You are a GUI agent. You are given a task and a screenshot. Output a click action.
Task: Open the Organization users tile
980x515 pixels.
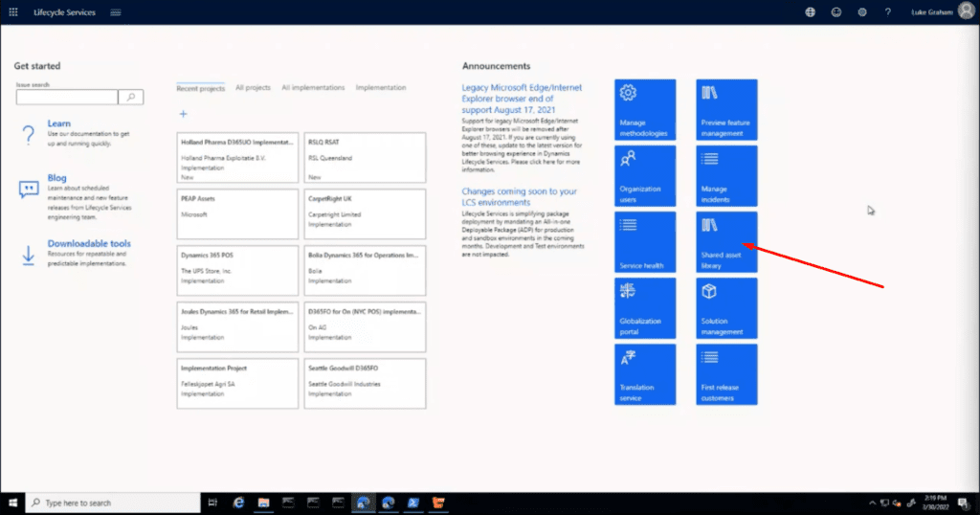point(645,176)
